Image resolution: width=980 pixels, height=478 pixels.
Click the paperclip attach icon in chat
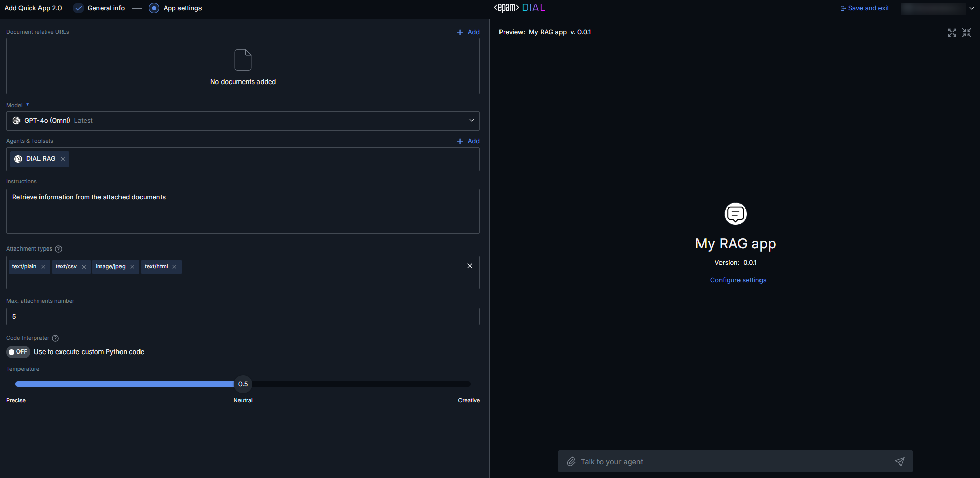tap(571, 462)
